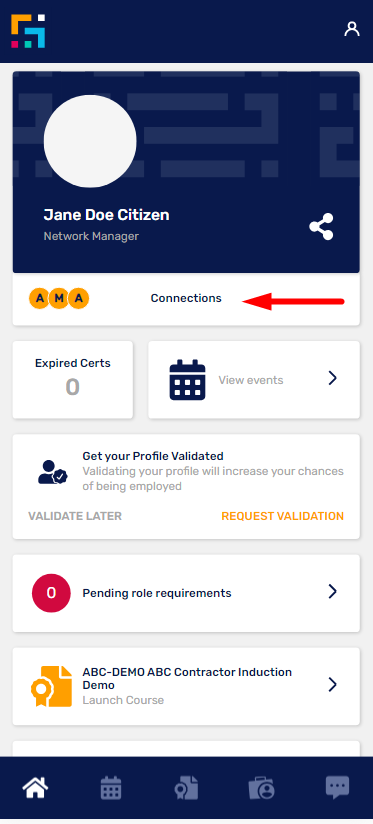Open the Home tab in bottom bar
Viewport: 373px width, 824px height.
pos(35,788)
